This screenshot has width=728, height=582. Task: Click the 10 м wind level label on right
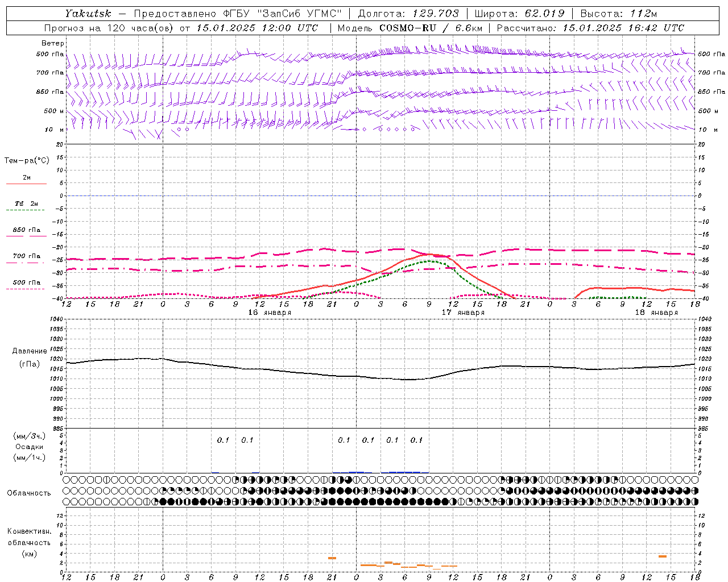pyautogui.click(x=708, y=130)
